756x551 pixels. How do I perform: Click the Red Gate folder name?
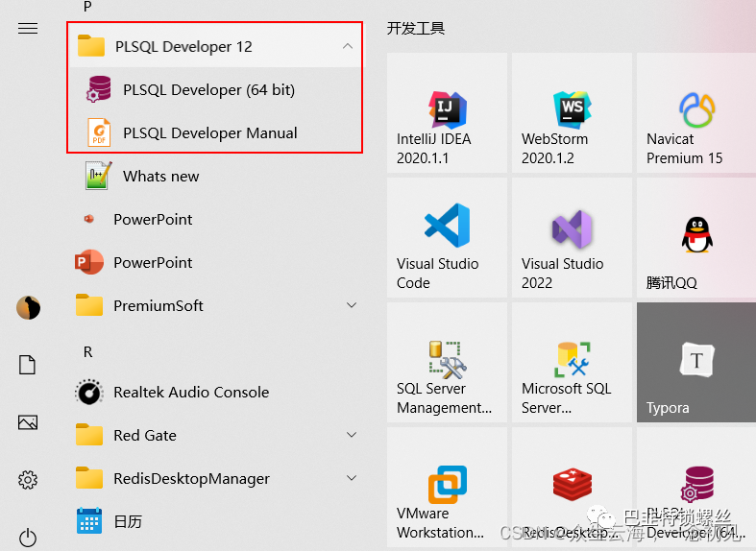(145, 436)
